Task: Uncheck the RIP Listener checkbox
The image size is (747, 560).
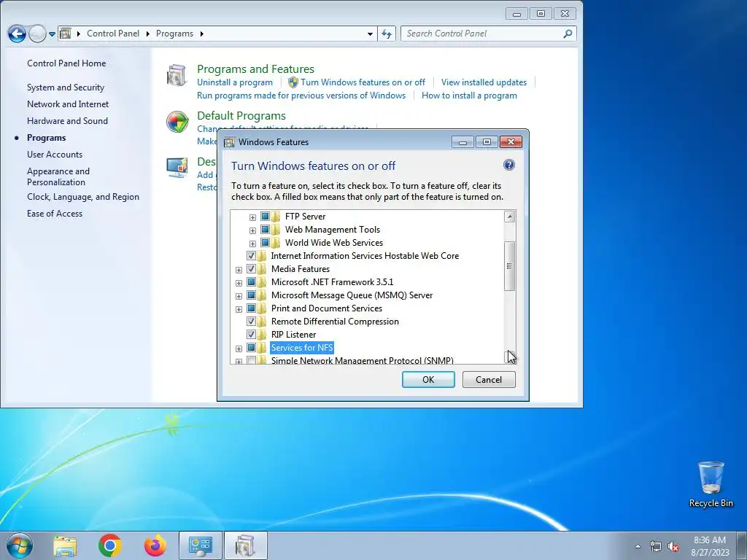Action: coord(251,335)
